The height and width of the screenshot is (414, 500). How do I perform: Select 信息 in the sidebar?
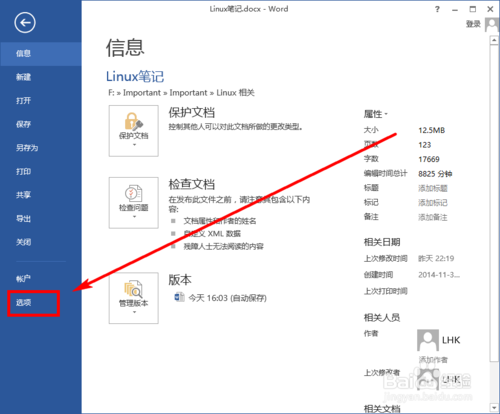[x=41, y=53]
